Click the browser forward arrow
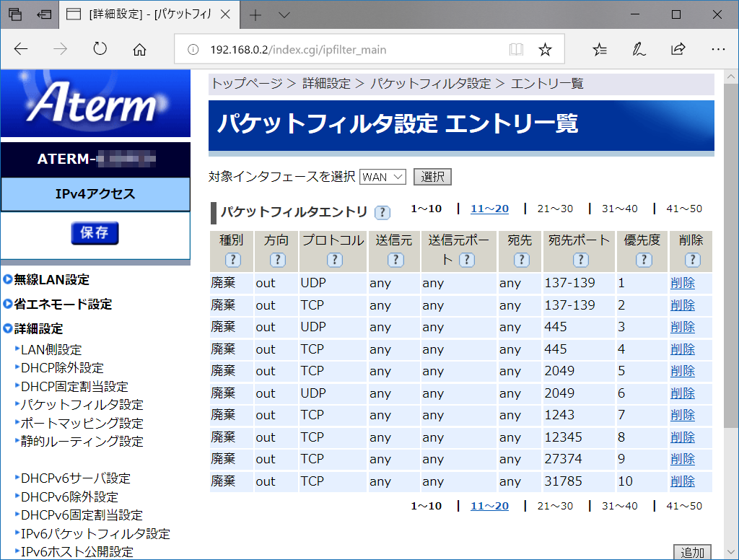739x560 pixels. point(61,49)
